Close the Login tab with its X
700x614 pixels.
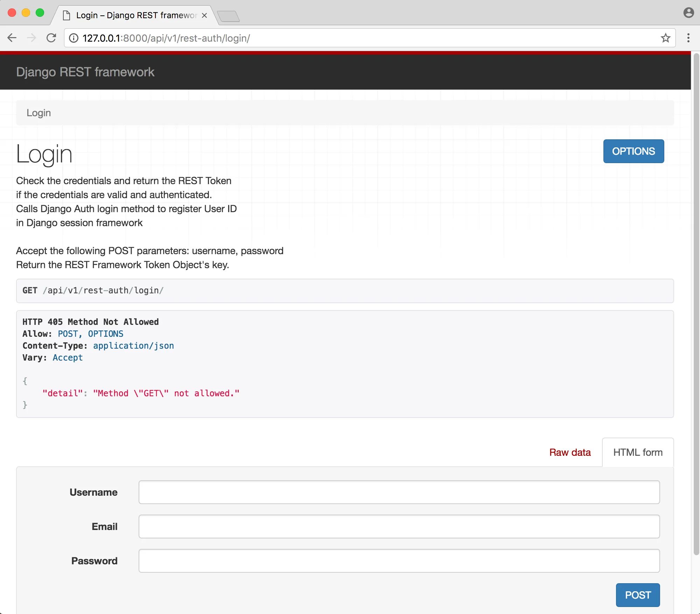[204, 15]
